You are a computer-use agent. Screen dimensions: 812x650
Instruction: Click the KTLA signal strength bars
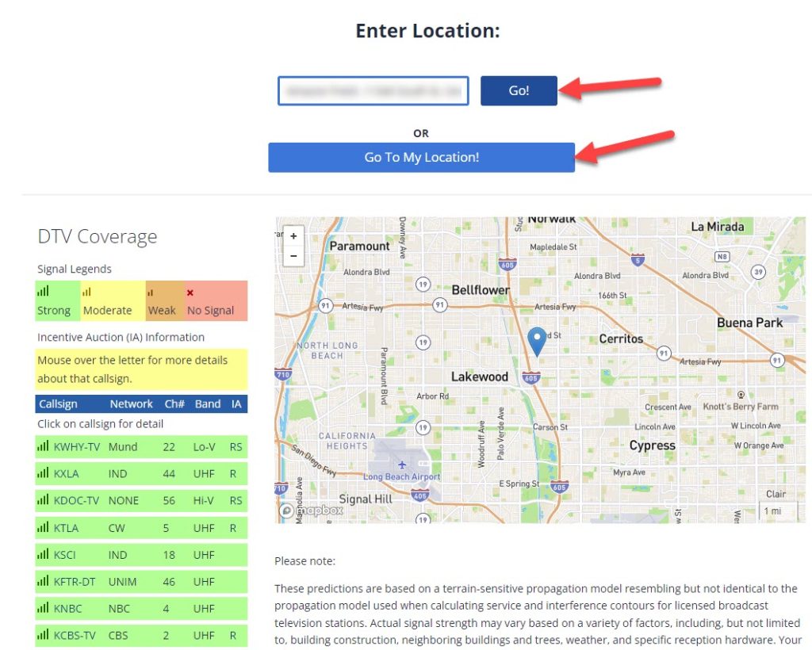coord(43,526)
